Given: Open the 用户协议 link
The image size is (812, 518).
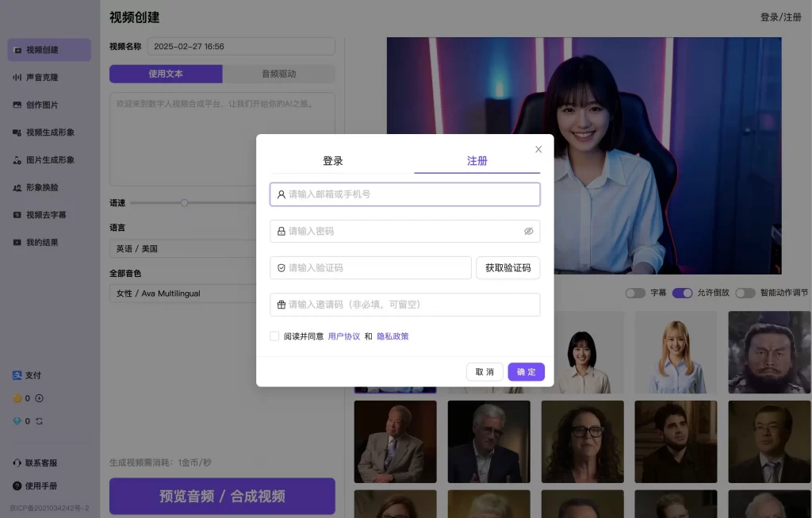Looking at the screenshot, I should coord(344,336).
